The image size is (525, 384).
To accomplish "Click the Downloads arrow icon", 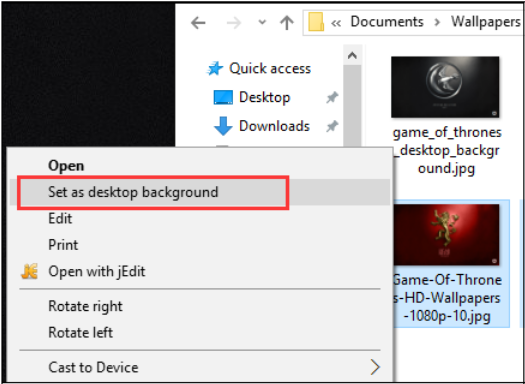I will coord(223,126).
